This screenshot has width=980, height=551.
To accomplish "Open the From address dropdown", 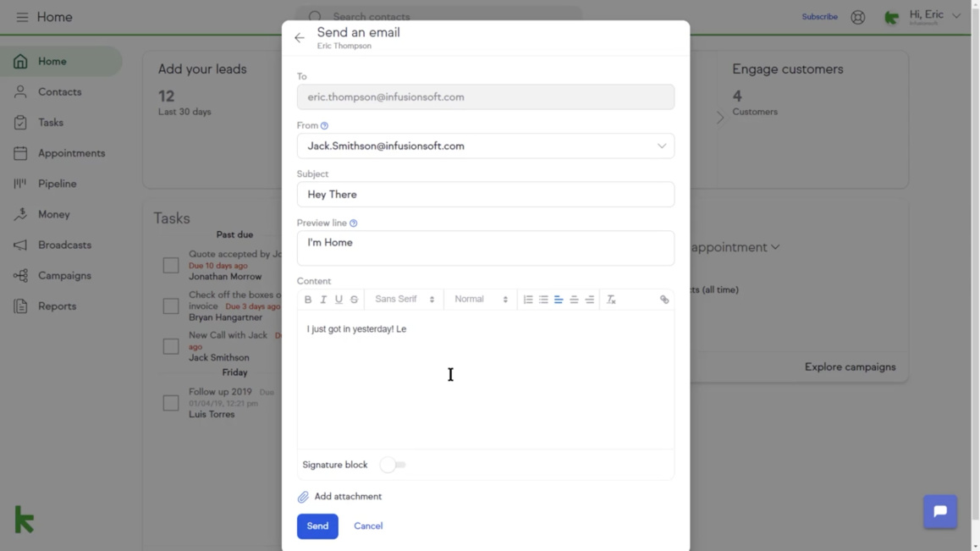I will [663, 146].
